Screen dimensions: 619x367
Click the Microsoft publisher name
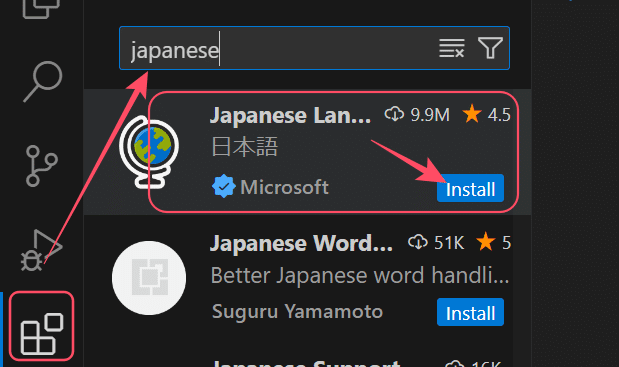click(284, 187)
